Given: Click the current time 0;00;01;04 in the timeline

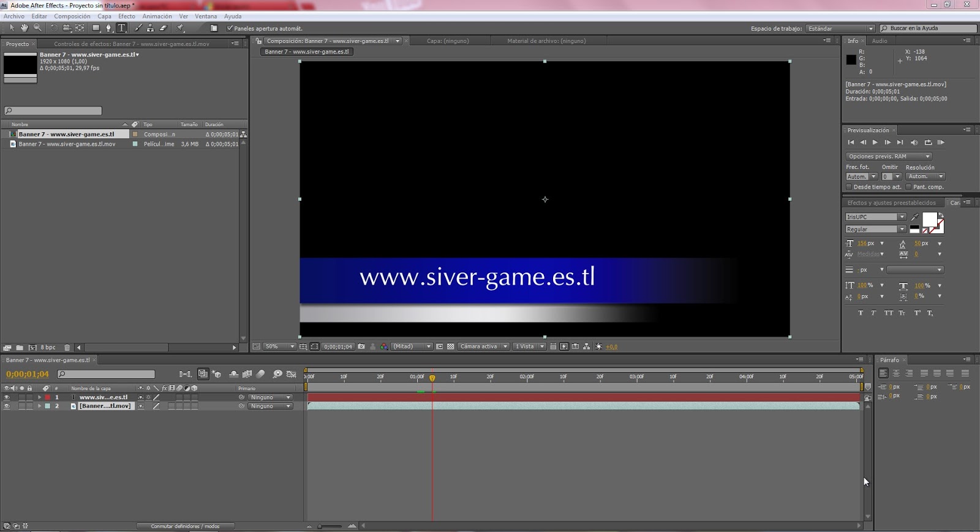Looking at the screenshot, I should tap(28, 374).
